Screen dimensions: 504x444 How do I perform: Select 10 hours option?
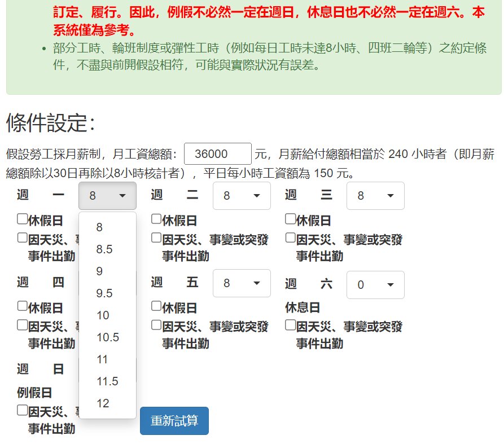[107, 315]
